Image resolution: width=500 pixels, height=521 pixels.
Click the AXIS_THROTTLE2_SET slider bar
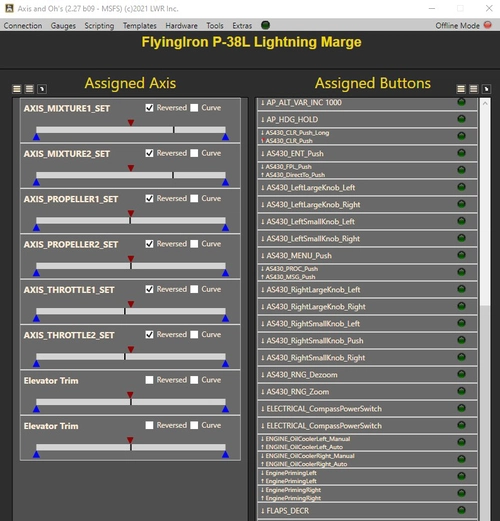(x=131, y=356)
